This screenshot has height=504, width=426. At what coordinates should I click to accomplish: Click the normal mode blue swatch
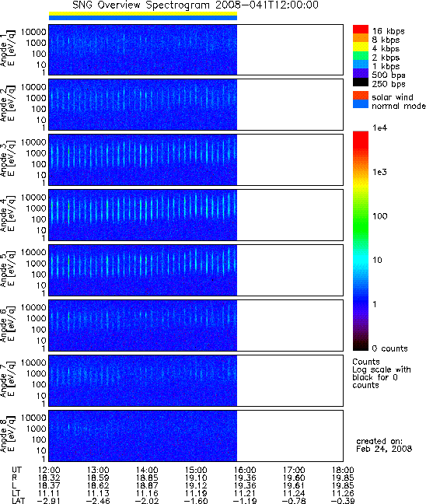click(x=361, y=103)
